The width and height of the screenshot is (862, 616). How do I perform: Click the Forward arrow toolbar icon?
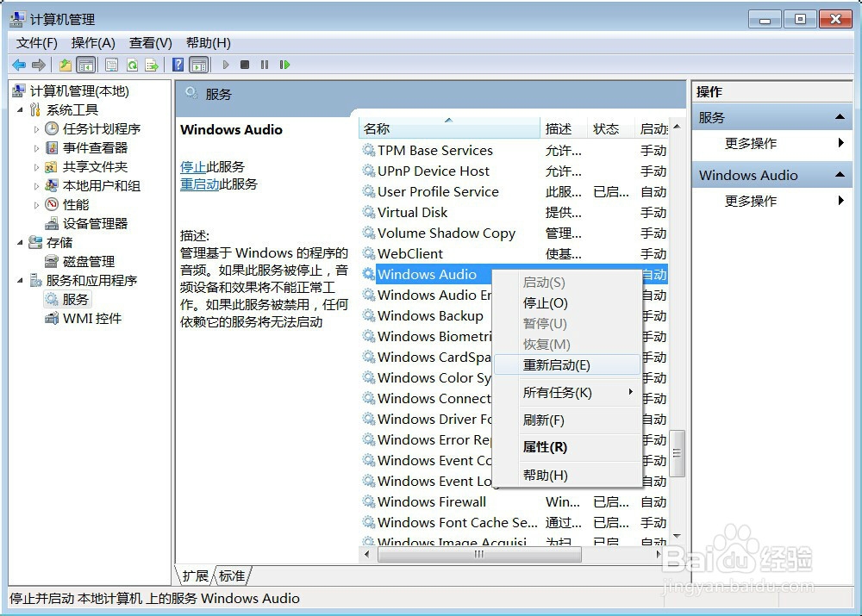pyautogui.click(x=39, y=65)
